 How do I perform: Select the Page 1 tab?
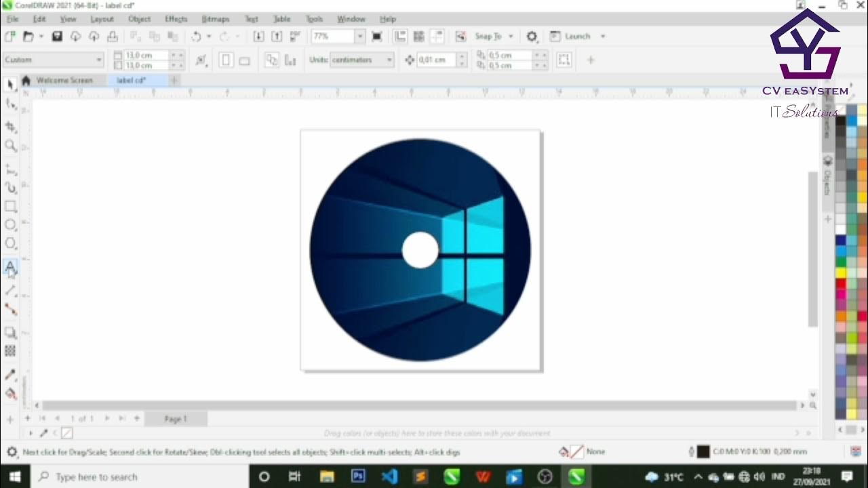tap(176, 419)
